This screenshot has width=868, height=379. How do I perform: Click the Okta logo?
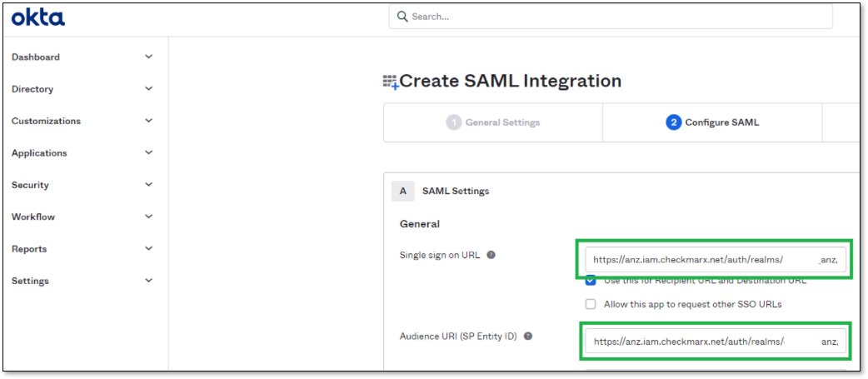point(38,17)
